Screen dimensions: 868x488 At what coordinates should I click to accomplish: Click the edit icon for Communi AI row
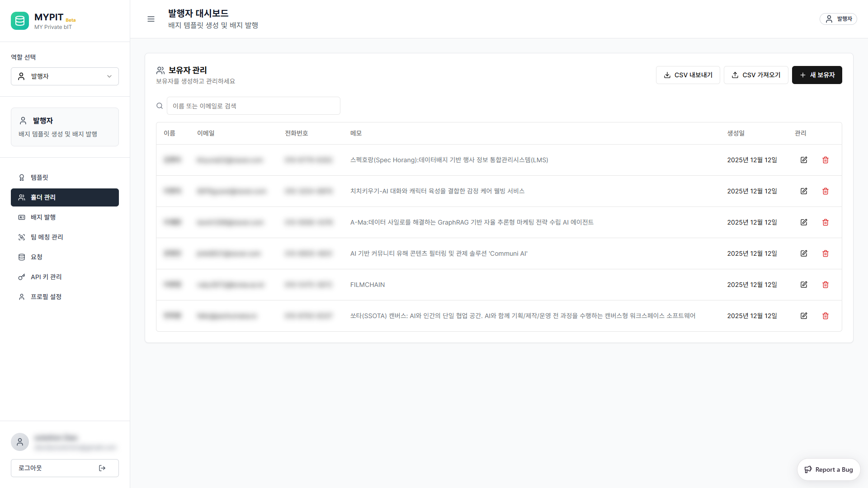pyautogui.click(x=804, y=253)
